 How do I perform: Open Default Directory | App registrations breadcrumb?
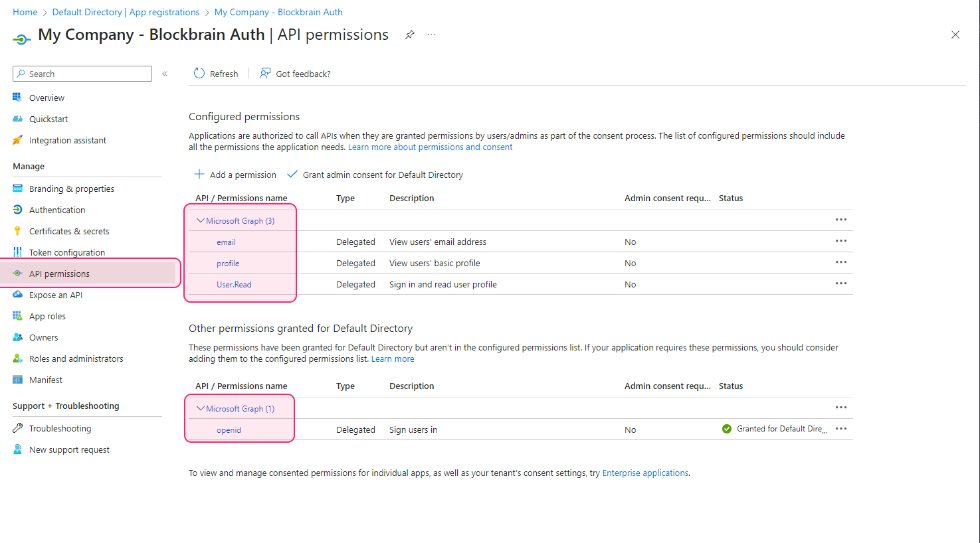(x=126, y=12)
